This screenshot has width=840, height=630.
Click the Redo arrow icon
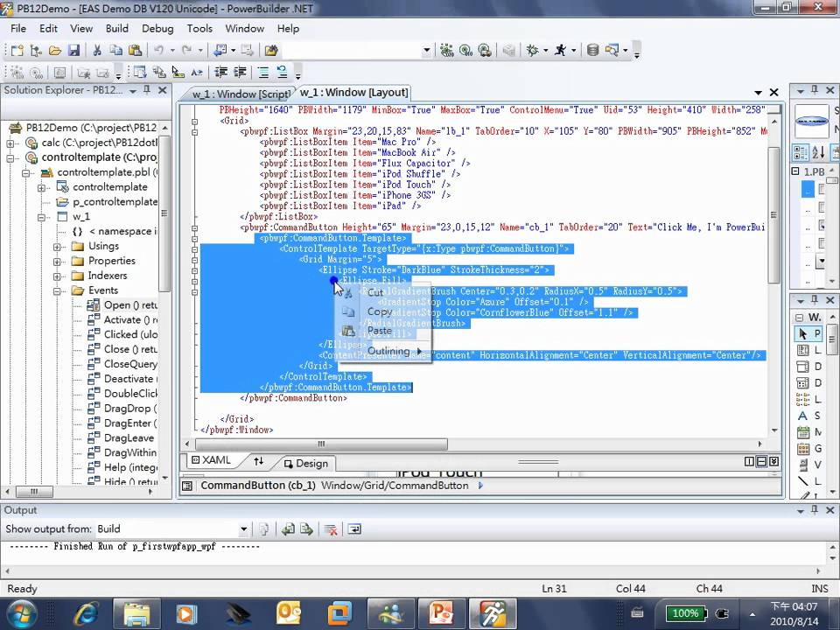click(186, 51)
